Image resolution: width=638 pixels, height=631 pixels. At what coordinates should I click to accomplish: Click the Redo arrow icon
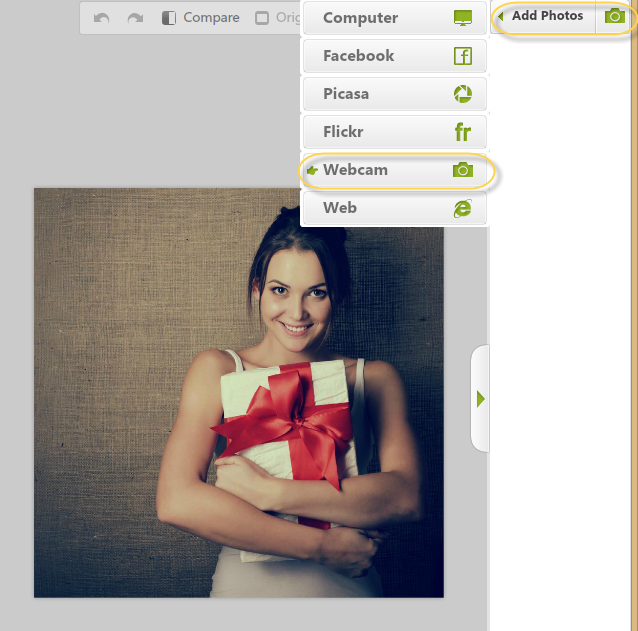[135, 18]
